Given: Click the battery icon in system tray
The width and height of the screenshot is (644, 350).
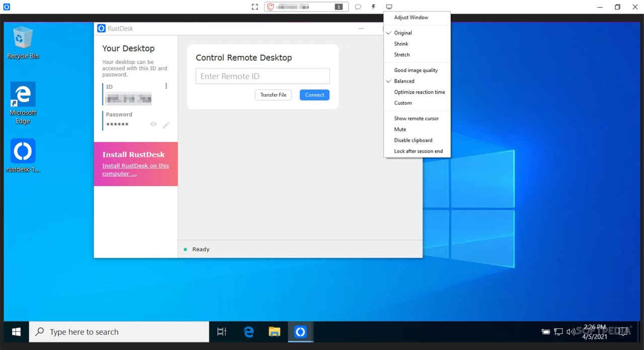Looking at the screenshot, I should pyautogui.click(x=545, y=332).
